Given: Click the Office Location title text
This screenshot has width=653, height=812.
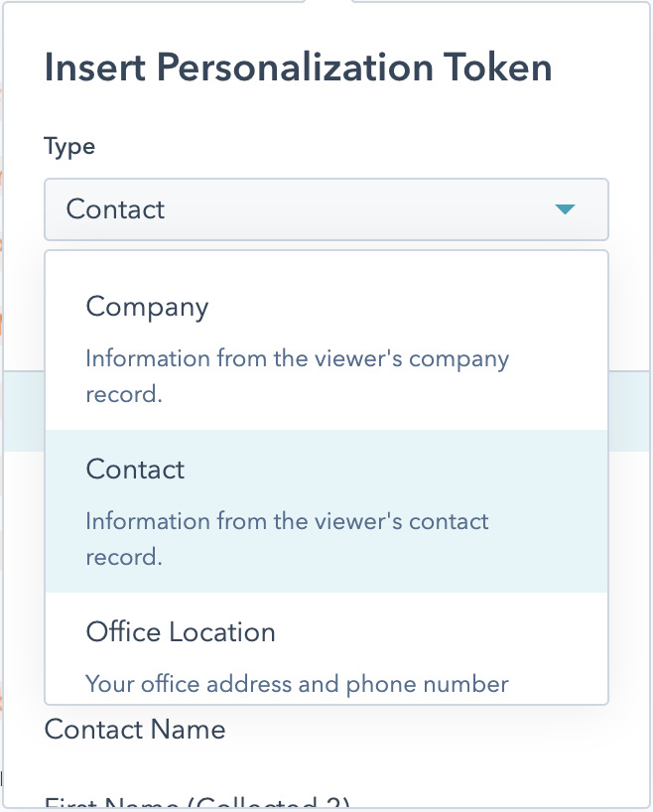Looking at the screenshot, I should pos(181,632).
